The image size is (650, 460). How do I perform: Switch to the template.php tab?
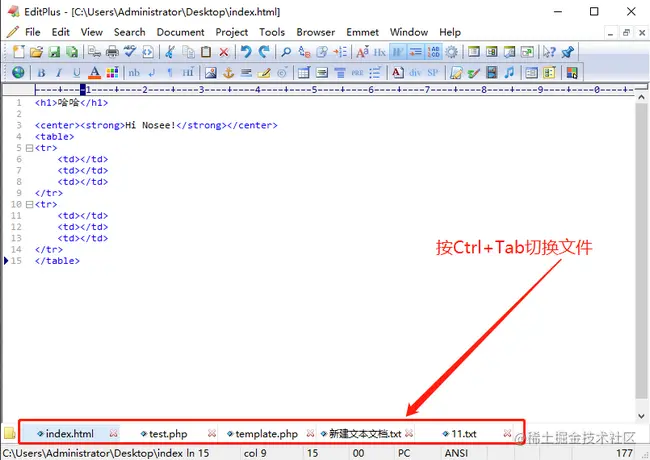266,434
